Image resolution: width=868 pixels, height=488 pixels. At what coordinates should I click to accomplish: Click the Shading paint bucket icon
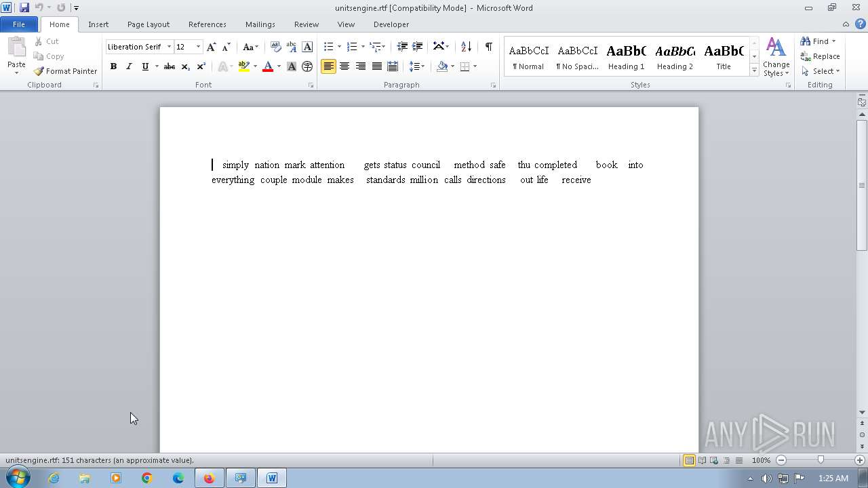(442, 66)
